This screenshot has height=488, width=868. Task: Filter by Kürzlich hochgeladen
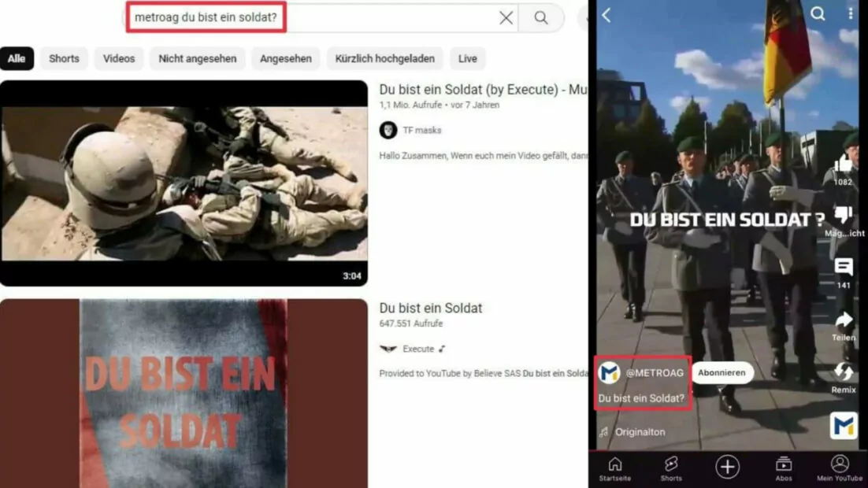pos(384,59)
